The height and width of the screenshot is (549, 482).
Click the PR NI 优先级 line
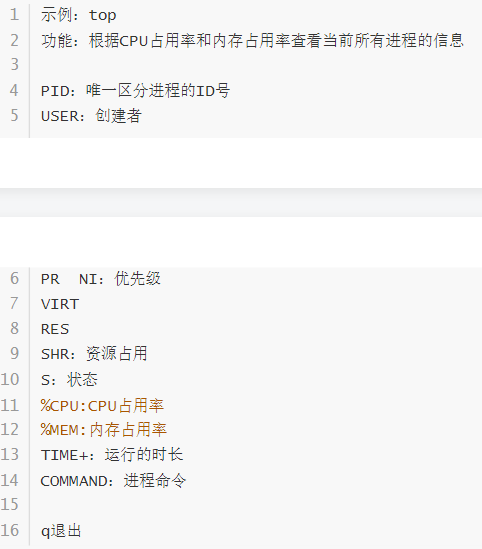click(101, 279)
